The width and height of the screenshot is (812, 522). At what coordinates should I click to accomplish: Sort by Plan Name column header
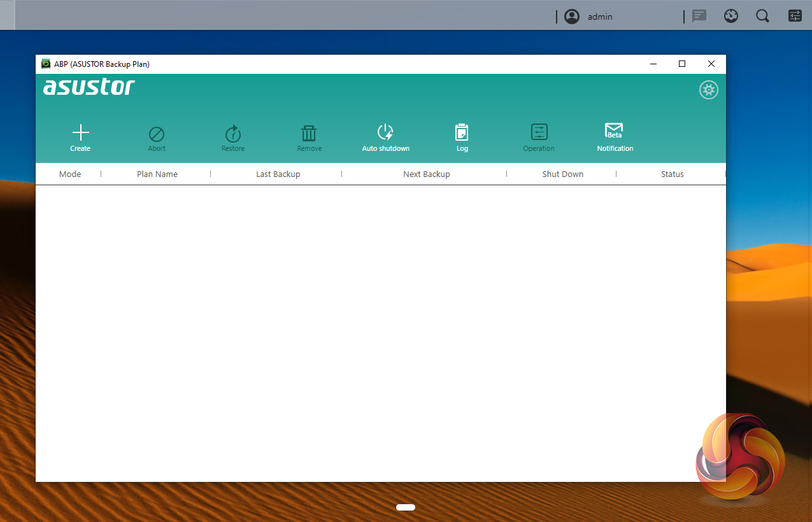point(157,174)
